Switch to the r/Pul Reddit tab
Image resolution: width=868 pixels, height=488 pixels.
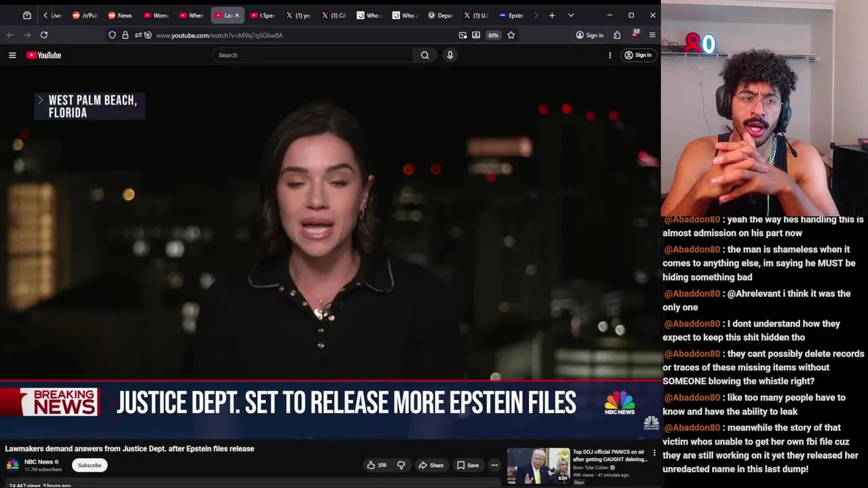(x=85, y=15)
